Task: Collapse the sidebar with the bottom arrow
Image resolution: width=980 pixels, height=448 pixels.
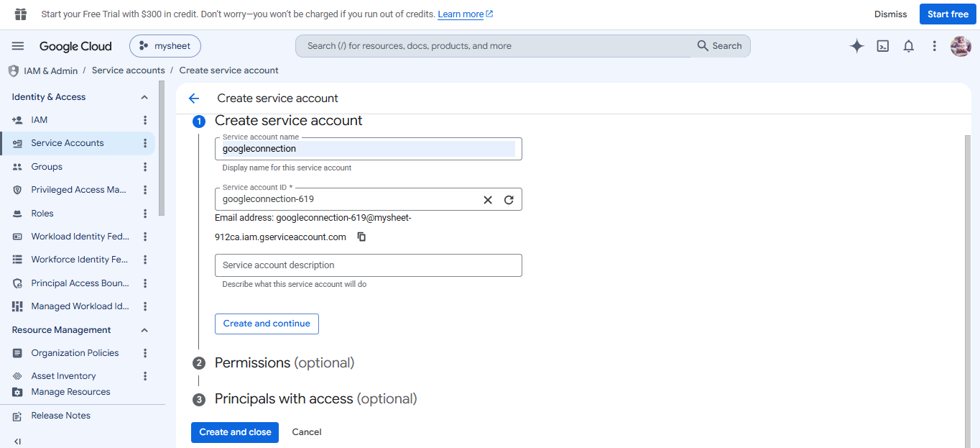Action: (17, 441)
